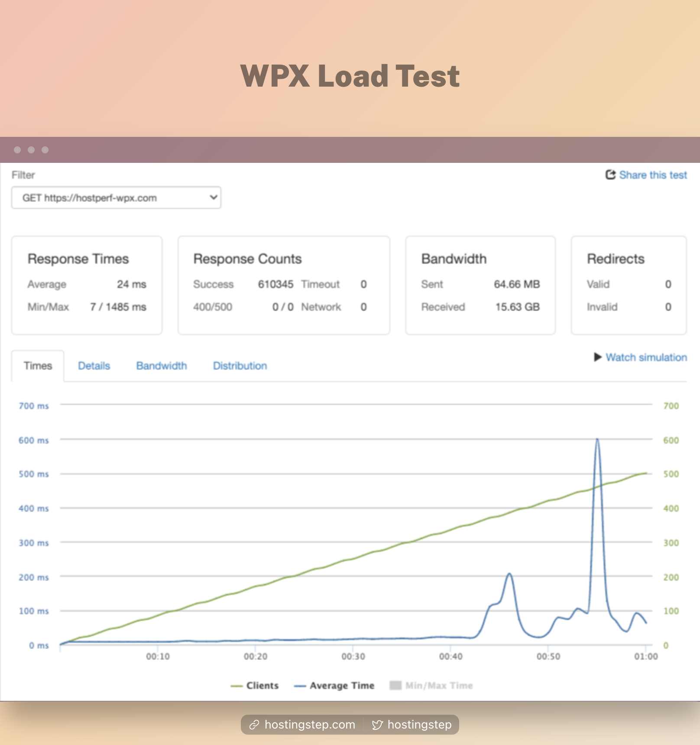Enable the Min/Max Time legend entry

click(431, 686)
